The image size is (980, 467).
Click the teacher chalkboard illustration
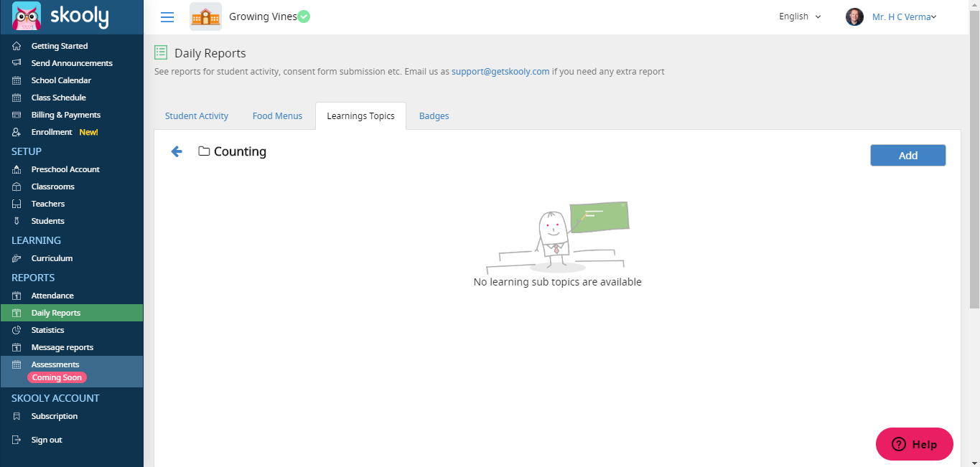pos(558,237)
